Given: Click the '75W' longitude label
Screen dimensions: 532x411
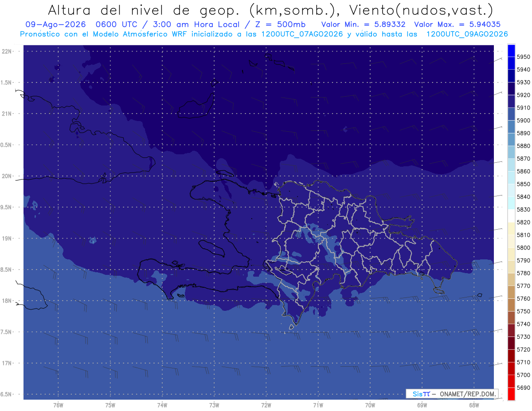Looking at the screenshot, I should click(x=110, y=405).
